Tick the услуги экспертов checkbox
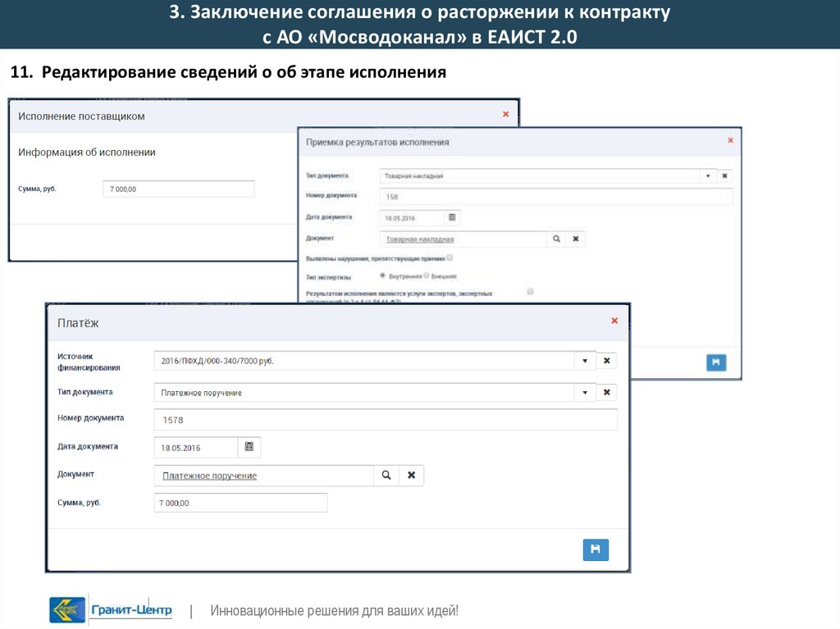Viewport: 840px width, 629px height. click(x=531, y=291)
